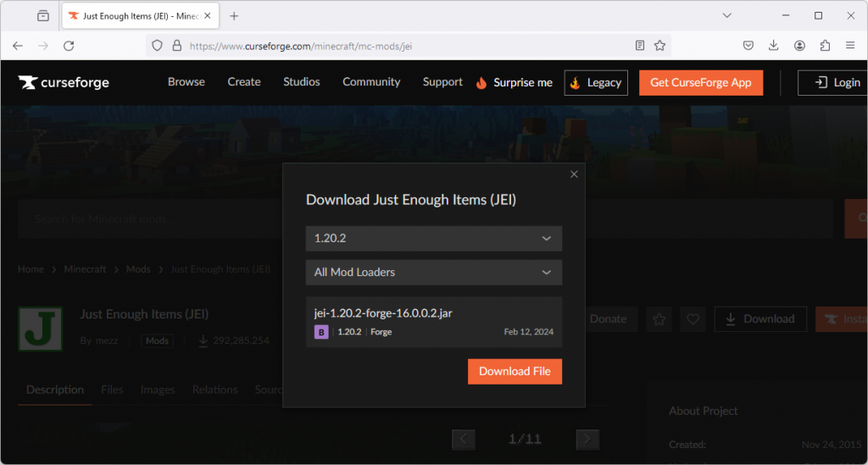Viewport: 868px width, 465px height.
Task: Click the Firefox account icon
Action: [x=799, y=46]
